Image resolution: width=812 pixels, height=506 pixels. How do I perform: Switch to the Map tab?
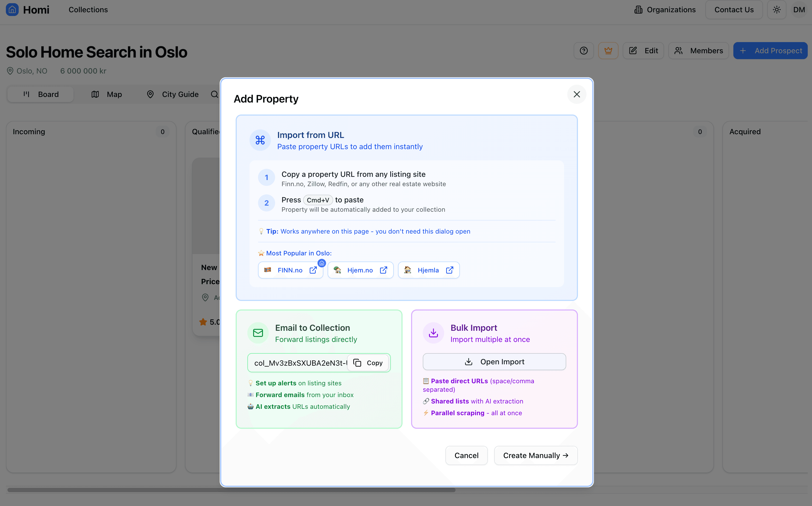(107, 94)
